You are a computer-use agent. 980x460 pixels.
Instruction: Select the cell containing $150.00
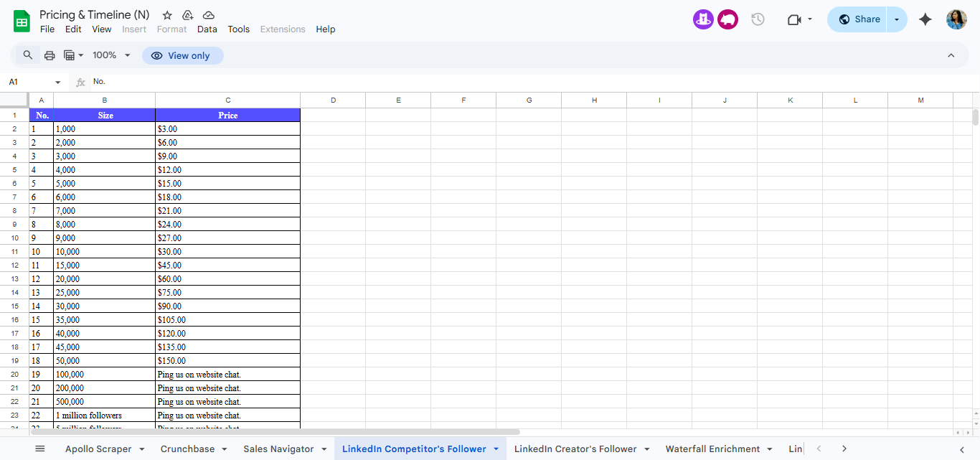[x=227, y=361]
